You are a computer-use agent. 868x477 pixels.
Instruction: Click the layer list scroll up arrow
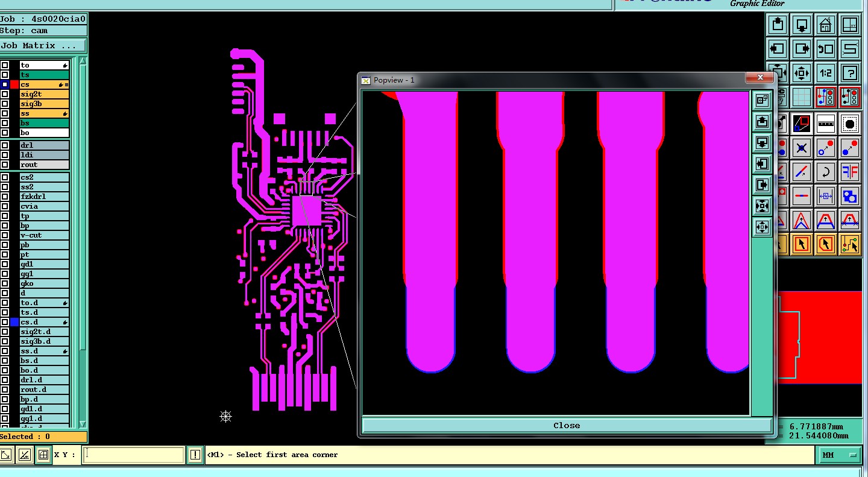tap(83, 61)
